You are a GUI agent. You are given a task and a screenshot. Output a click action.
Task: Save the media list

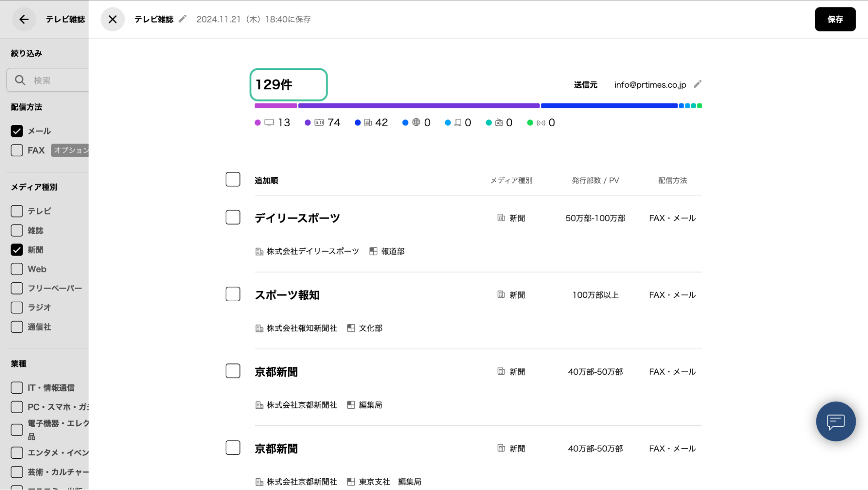click(x=835, y=19)
